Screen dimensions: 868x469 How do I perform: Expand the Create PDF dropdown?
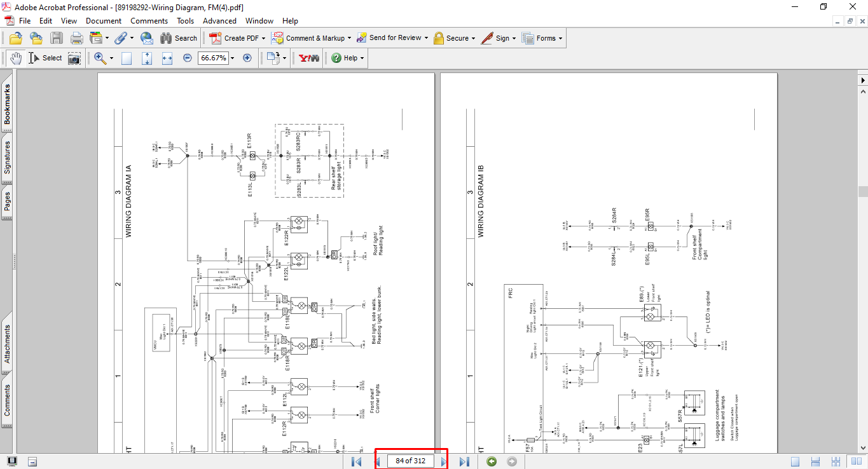click(263, 38)
